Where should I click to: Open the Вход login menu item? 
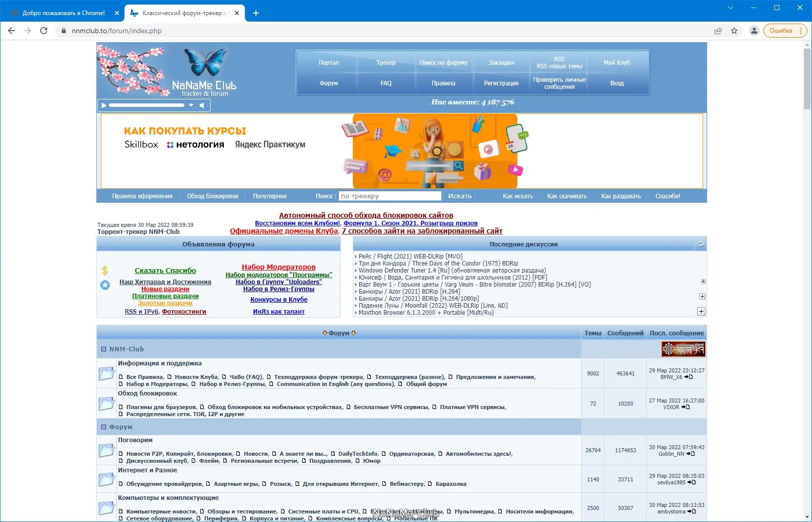[x=617, y=83]
